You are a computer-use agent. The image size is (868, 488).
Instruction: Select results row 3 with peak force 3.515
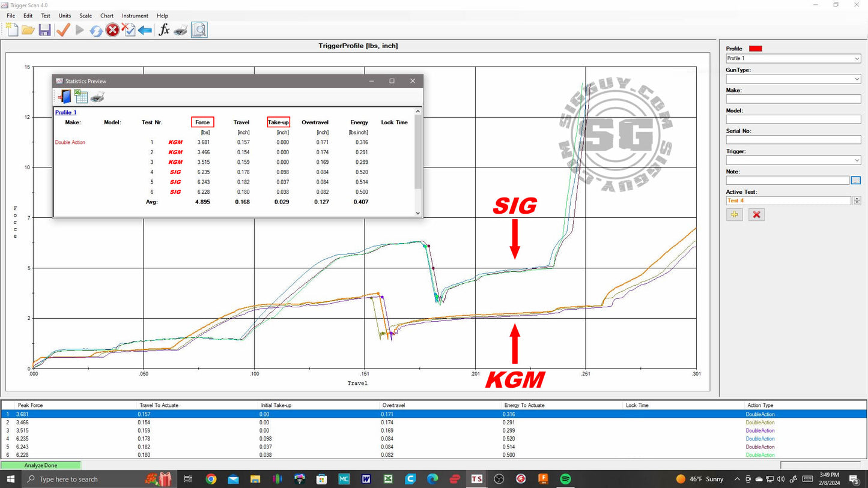tap(434, 430)
